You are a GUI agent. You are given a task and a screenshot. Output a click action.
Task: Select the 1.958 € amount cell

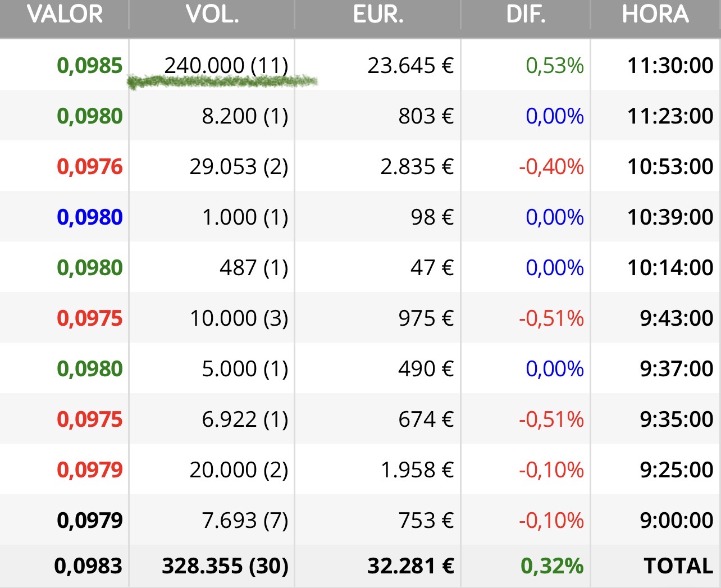[417, 470]
